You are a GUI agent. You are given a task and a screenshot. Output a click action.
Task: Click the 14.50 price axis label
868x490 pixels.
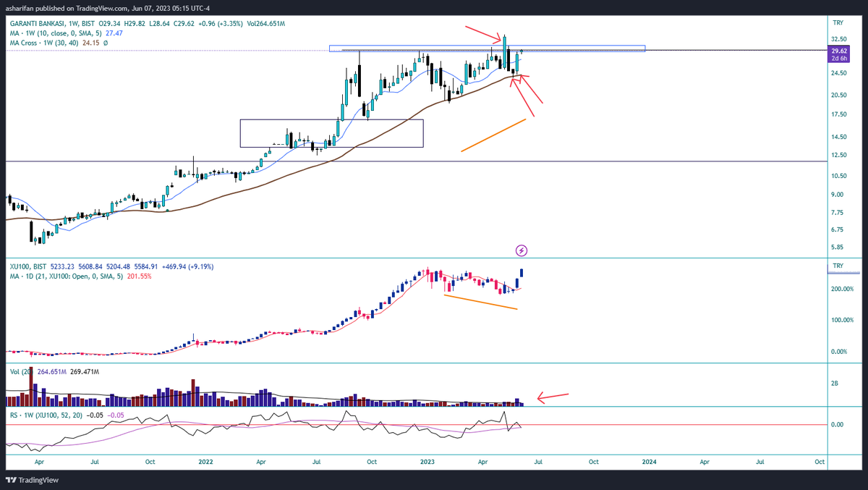tap(840, 138)
